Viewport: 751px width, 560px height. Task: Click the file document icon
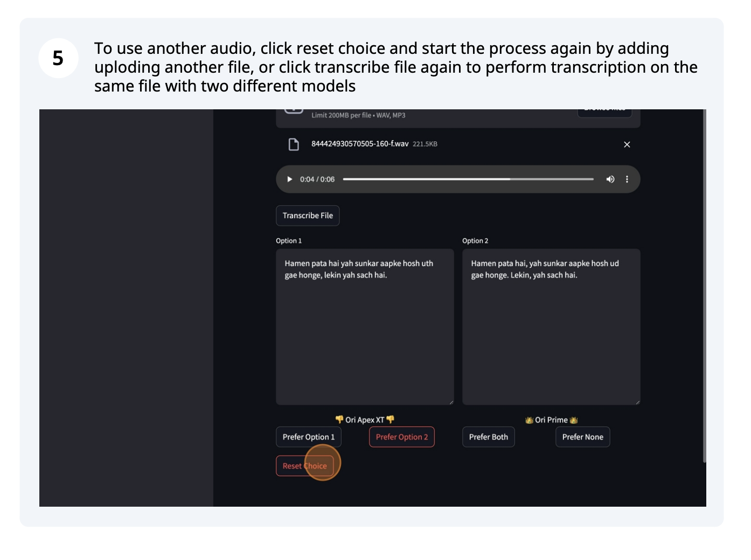[x=294, y=144]
